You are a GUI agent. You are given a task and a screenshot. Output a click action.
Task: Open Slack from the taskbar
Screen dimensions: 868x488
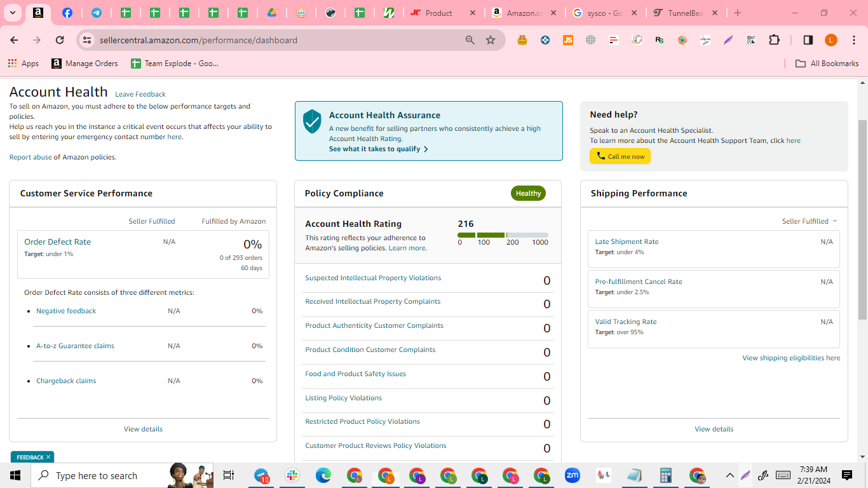tap(292, 475)
